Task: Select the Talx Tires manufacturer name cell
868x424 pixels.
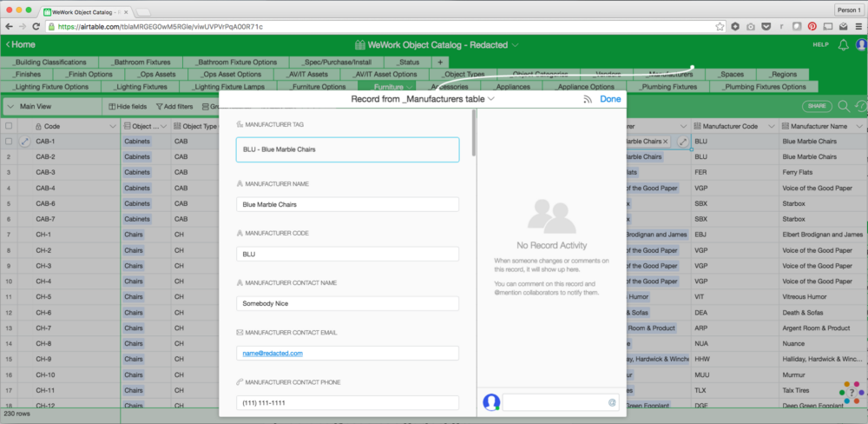Action: (x=823, y=389)
